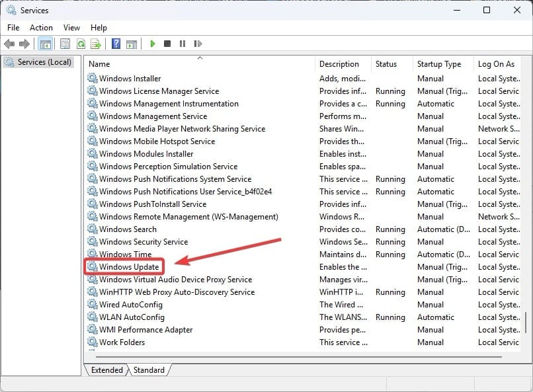Click 'The Wired ...' description text
533x392 pixels.
(341, 305)
